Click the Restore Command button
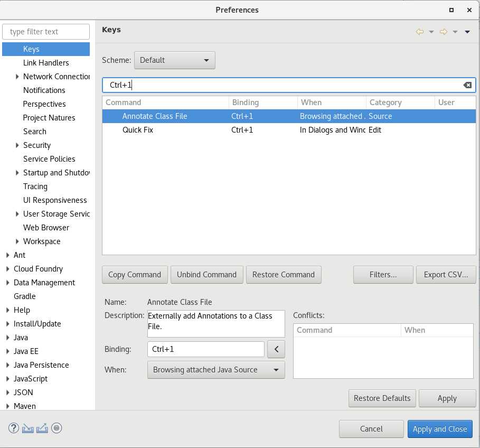 coord(284,275)
